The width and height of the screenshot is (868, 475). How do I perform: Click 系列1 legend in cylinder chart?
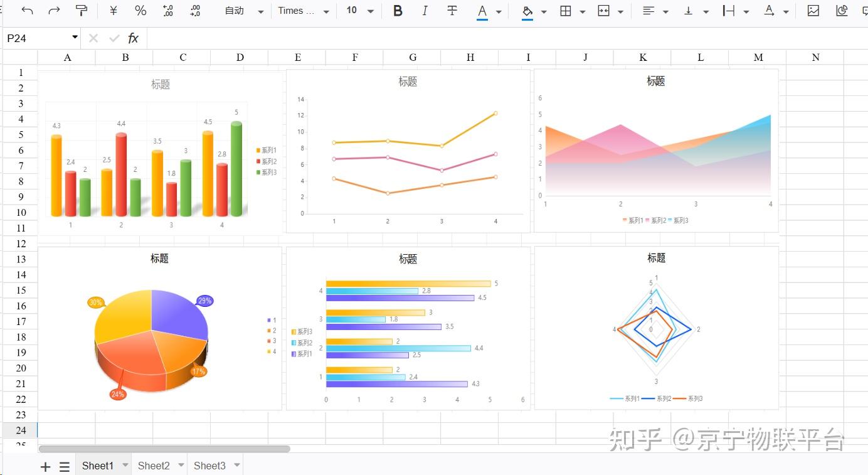[x=266, y=150]
